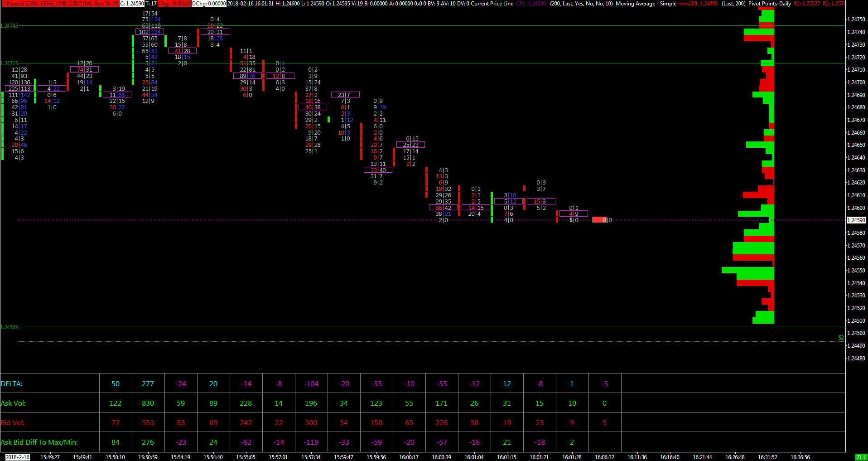Click the 'Ask Vol:' row label
The height and width of the screenshot is (461, 868).
click(x=13, y=403)
